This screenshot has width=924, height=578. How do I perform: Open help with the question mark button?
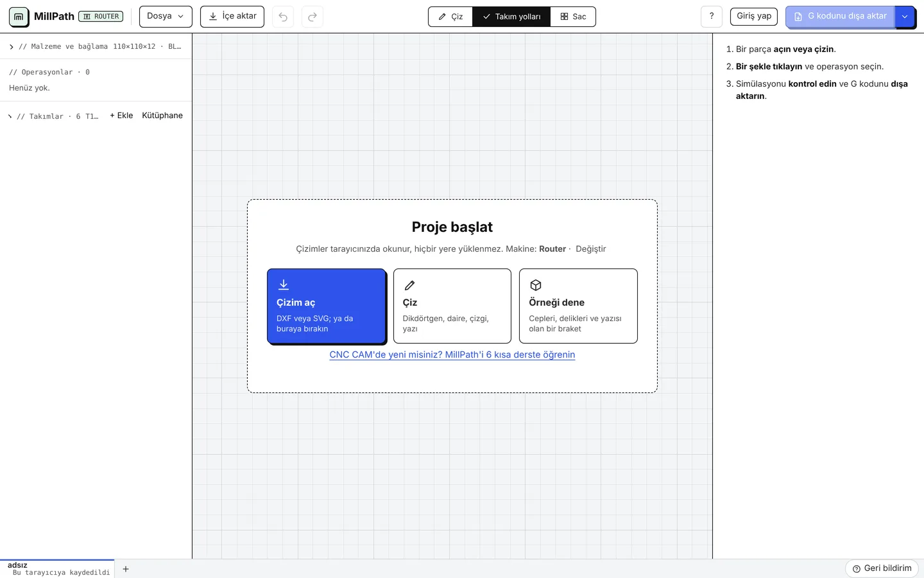pyautogui.click(x=712, y=17)
